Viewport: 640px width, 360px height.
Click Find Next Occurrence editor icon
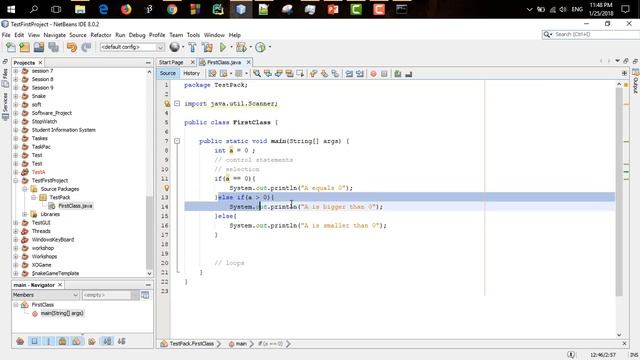click(279, 73)
